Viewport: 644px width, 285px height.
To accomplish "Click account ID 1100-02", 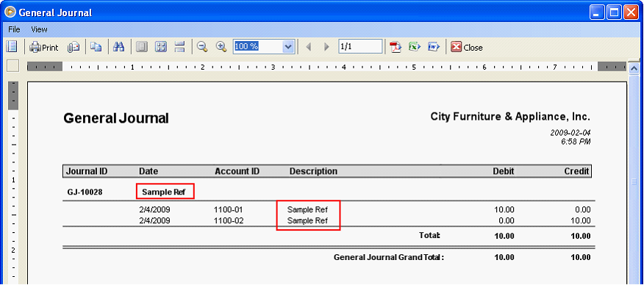I will click(x=229, y=220).
